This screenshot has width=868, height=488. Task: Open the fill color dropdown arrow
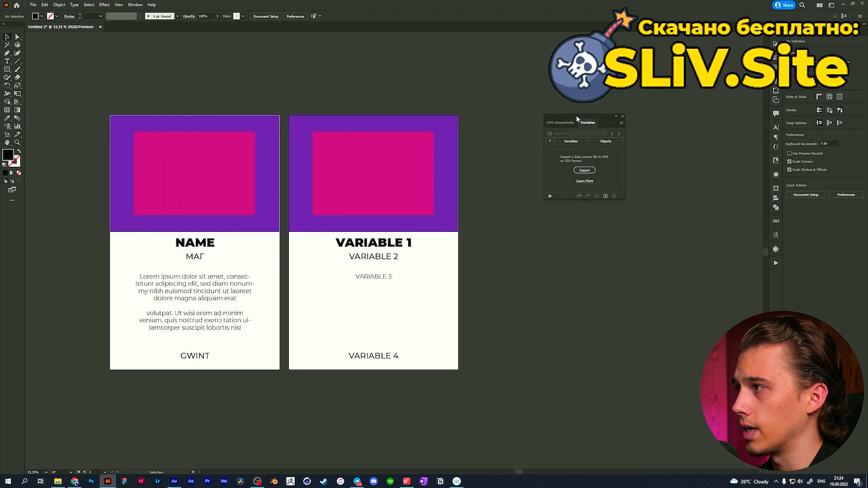[x=42, y=16]
